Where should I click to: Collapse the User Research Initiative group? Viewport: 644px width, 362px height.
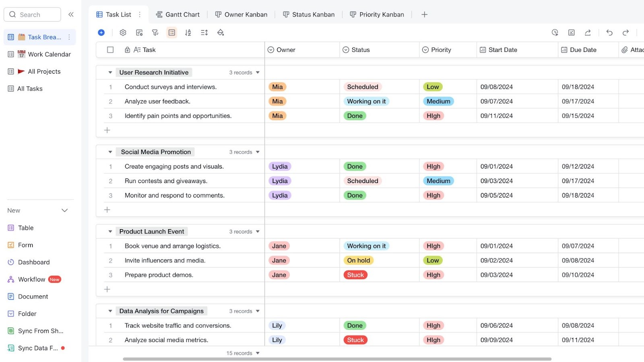point(110,72)
